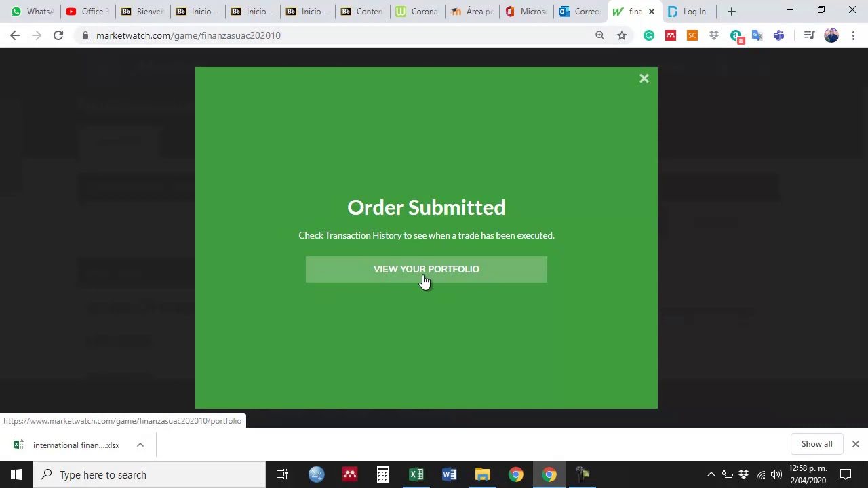Switch to the Corona tab
This screenshot has height=488, width=868.
(x=417, y=12)
